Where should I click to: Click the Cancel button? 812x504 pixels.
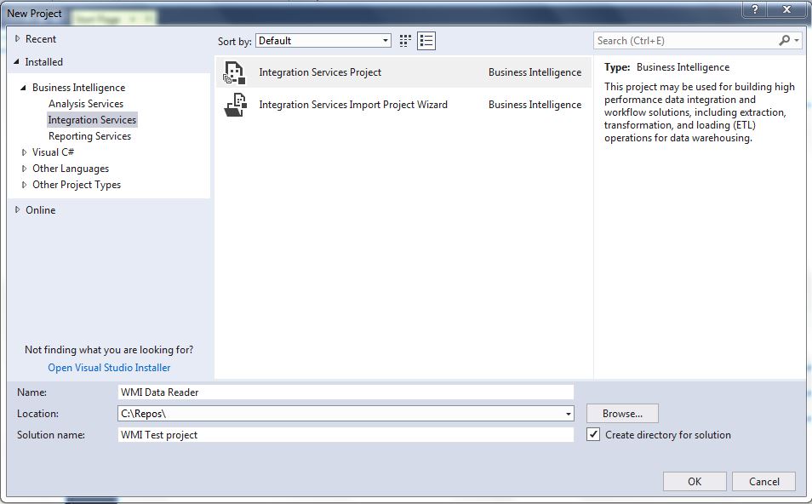coord(763,481)
